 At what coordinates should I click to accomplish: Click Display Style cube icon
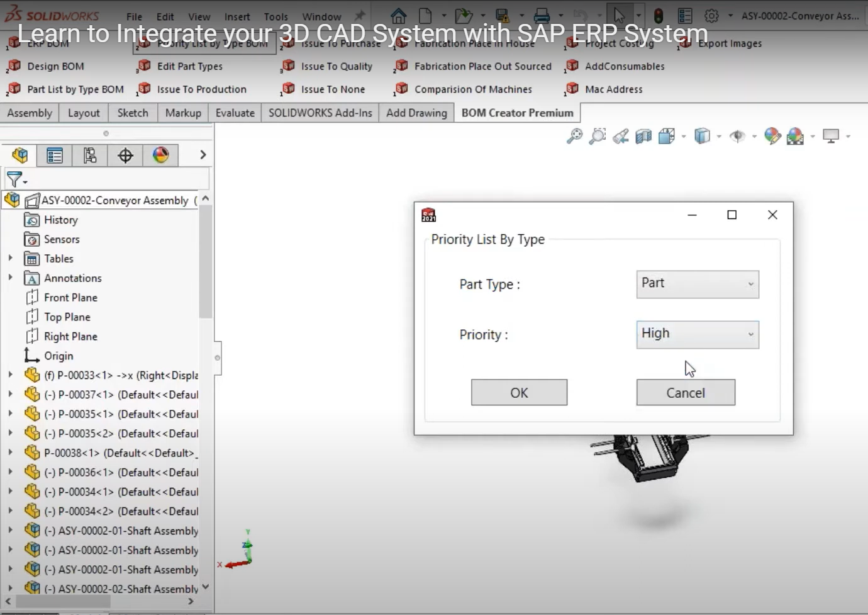click(x=702, y=136)
